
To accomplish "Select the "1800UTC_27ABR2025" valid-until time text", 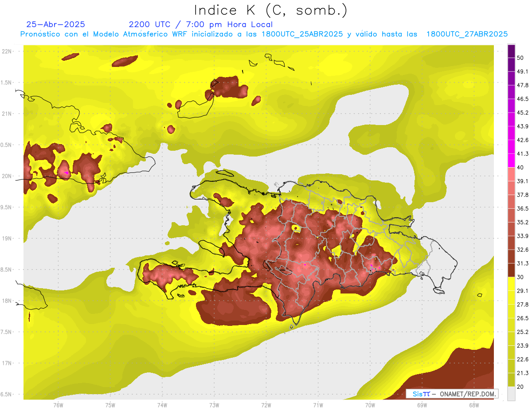I will [467, 34].
